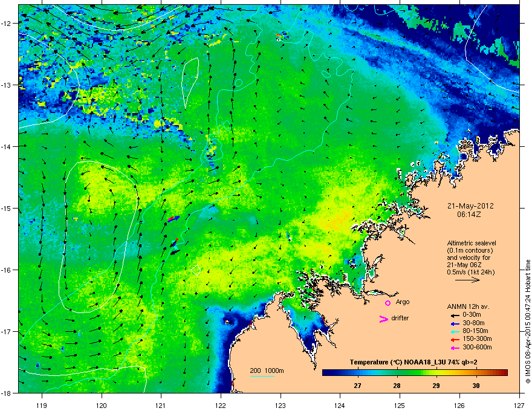
Task: Click the '0.5m/s (1kt 24h)' scale text
Action: 470,272
